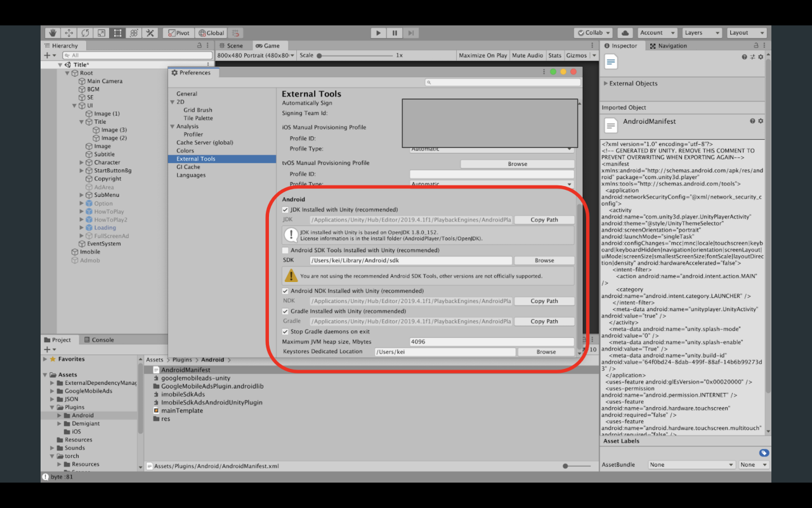Viewport: 812px width, 508px height.
Task: Open Inspector help icon for AndroidManifest
Action: 752,121
